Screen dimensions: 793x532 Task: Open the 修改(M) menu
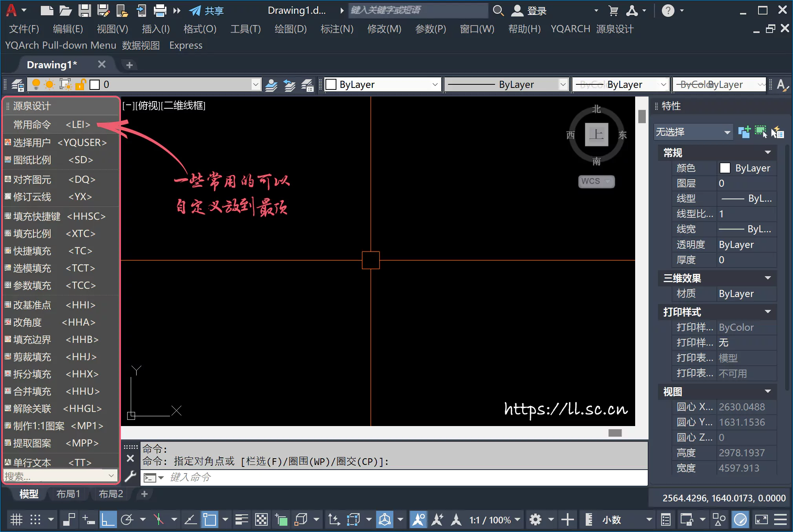[x=384, y=29]
